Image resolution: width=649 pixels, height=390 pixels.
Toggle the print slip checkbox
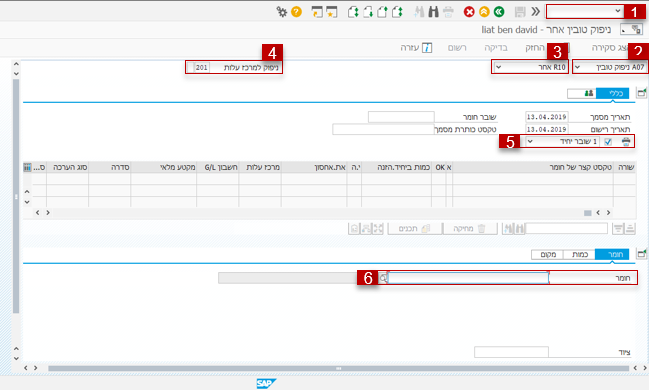click(x=608, y=142)
